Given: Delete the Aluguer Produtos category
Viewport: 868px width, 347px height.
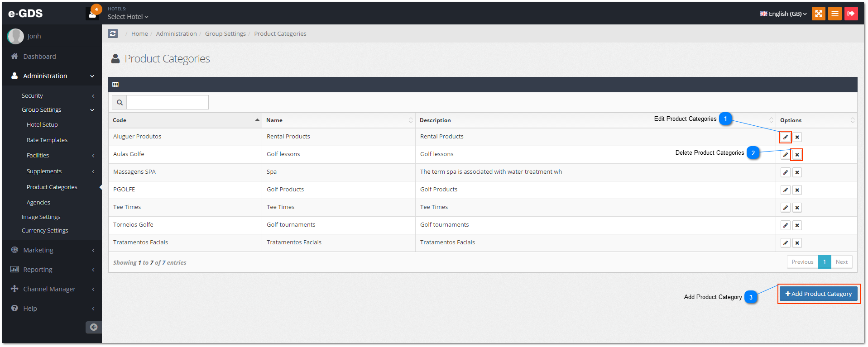Looking at the screenshot, I should (x=797, y=137).
